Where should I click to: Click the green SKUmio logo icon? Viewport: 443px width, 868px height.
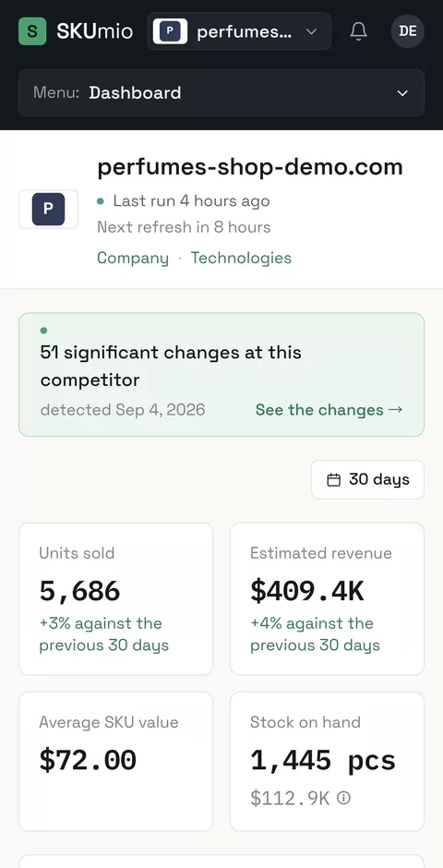click(32, 31)
